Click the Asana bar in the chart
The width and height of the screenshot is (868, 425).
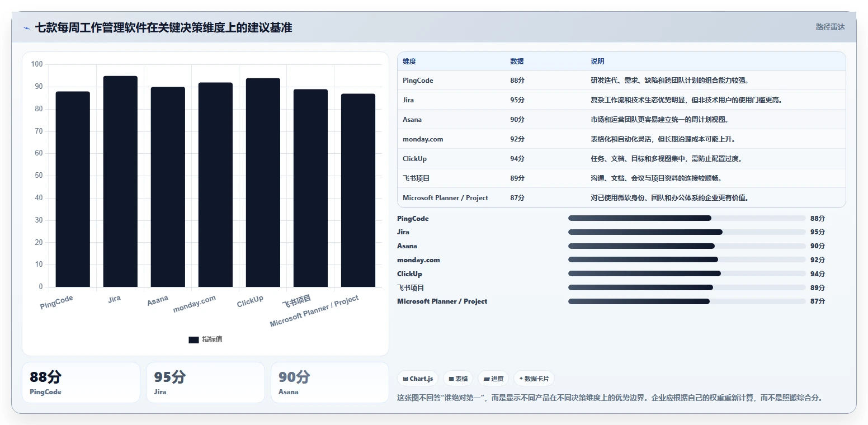(x=168, y=187)
